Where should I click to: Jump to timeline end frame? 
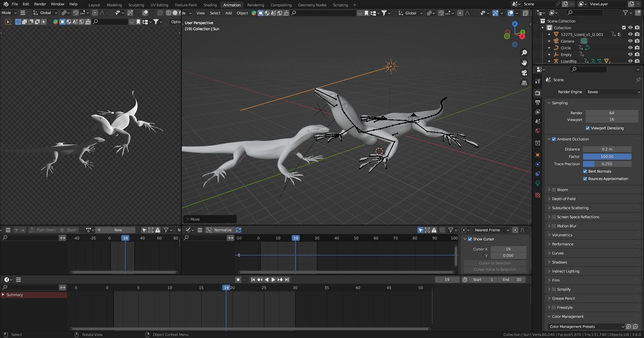click(x=287, y=280)
